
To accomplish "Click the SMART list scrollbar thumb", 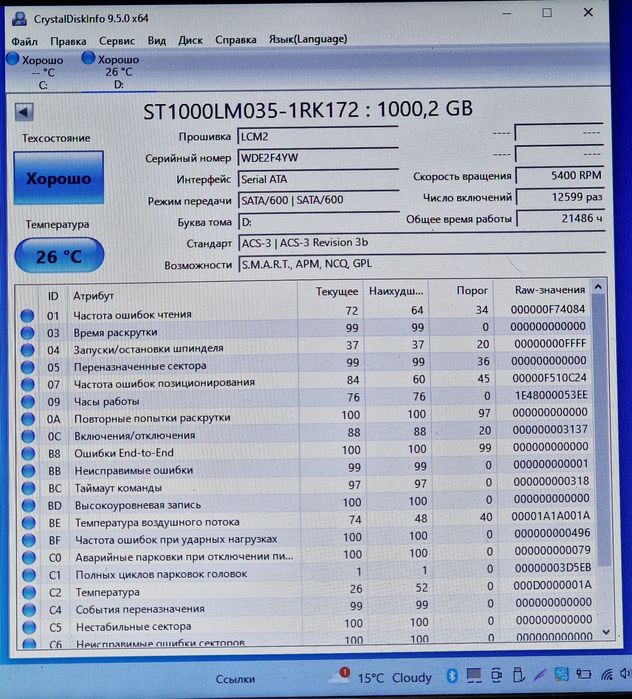I will [602, 430].
